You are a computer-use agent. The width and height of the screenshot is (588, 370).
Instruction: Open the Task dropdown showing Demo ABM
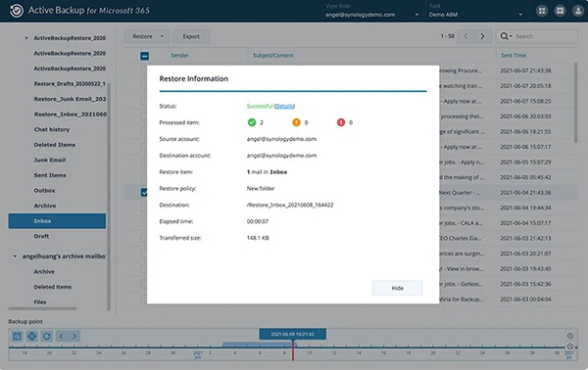(475, 11)
